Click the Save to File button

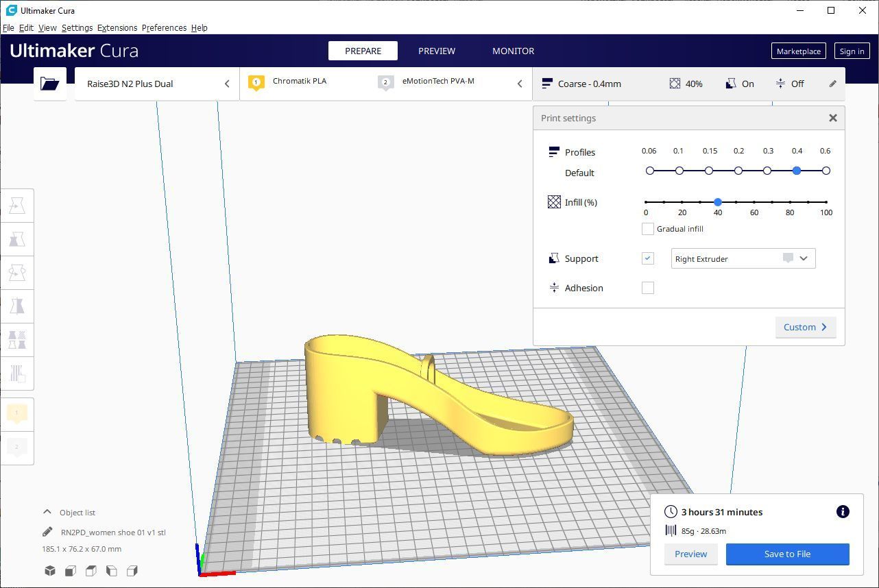(x=787, y=554)
